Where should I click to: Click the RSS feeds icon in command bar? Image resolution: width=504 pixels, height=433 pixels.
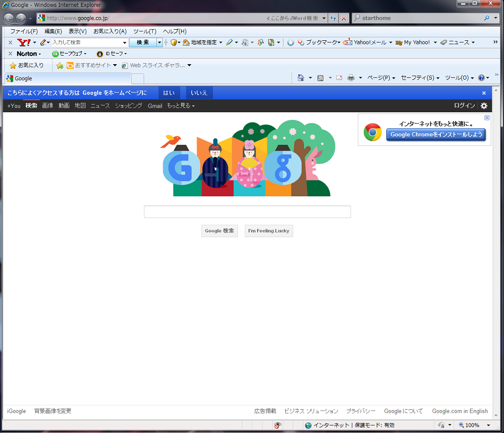(x=320, y=78)
